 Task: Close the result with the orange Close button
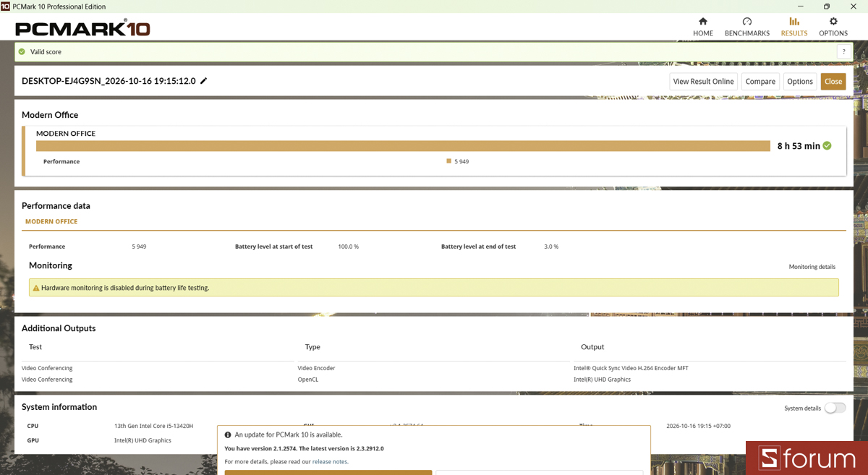tap(833, 82)
